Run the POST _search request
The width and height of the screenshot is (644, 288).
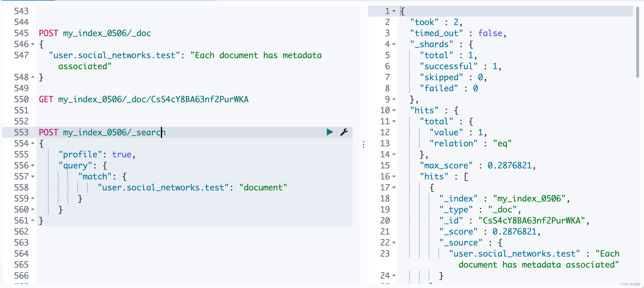[330, 132]
